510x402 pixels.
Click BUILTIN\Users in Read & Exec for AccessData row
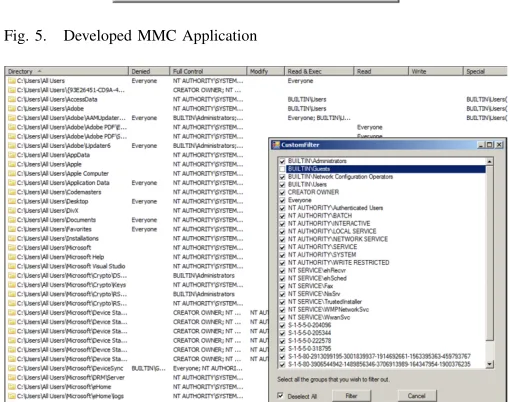307,99
